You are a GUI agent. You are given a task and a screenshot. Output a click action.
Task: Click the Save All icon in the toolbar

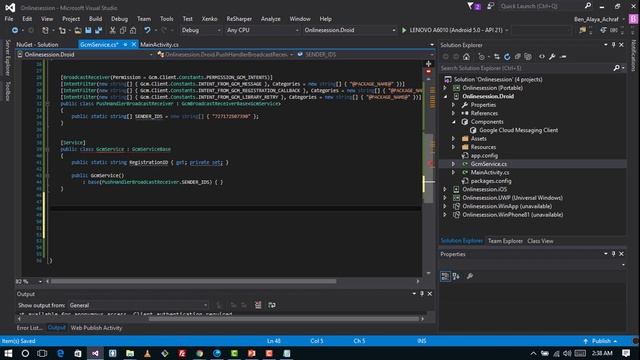coord(98,30)
